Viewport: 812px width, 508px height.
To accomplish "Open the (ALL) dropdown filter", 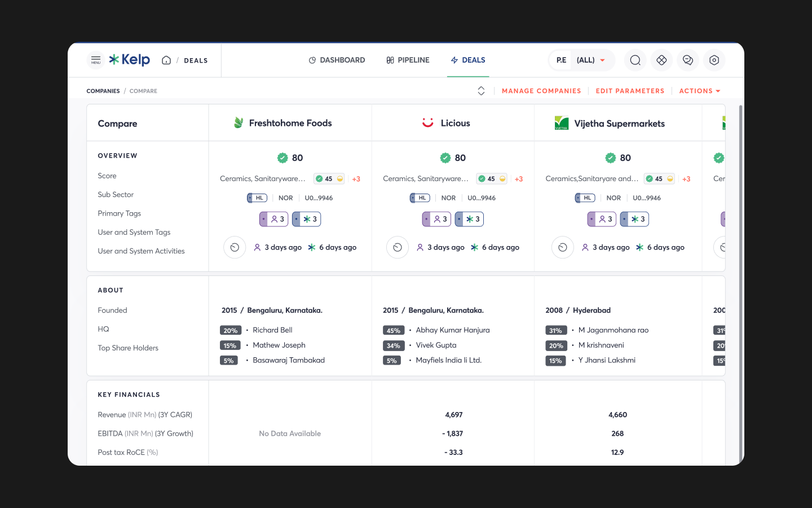I will tap(591, 60).
